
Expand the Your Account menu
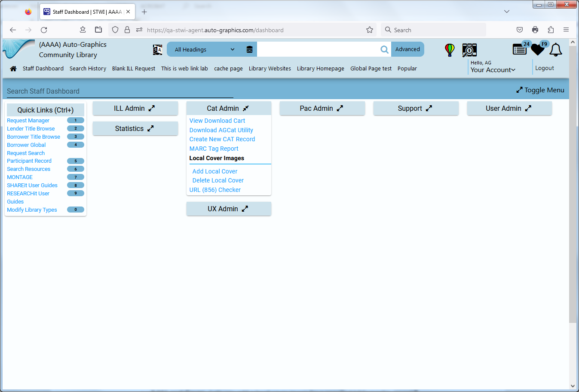[x=493, y=70]
